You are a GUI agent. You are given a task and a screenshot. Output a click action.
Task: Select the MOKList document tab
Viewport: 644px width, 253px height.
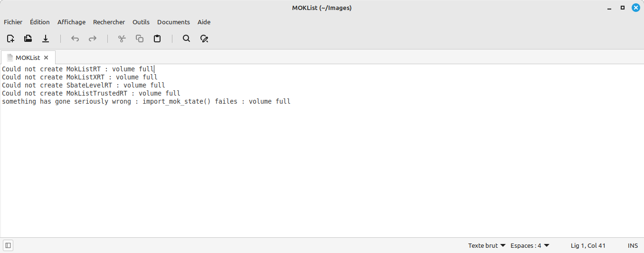tap(28, 58)
